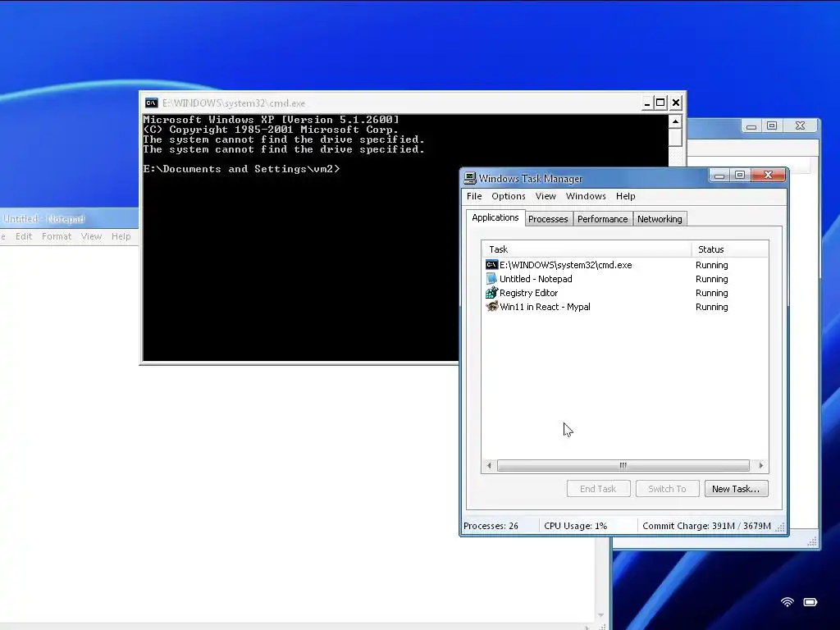The height and width of the screenshot is (630, 840).
Task: Maximize the cmd.exe window
Action: 660,103
